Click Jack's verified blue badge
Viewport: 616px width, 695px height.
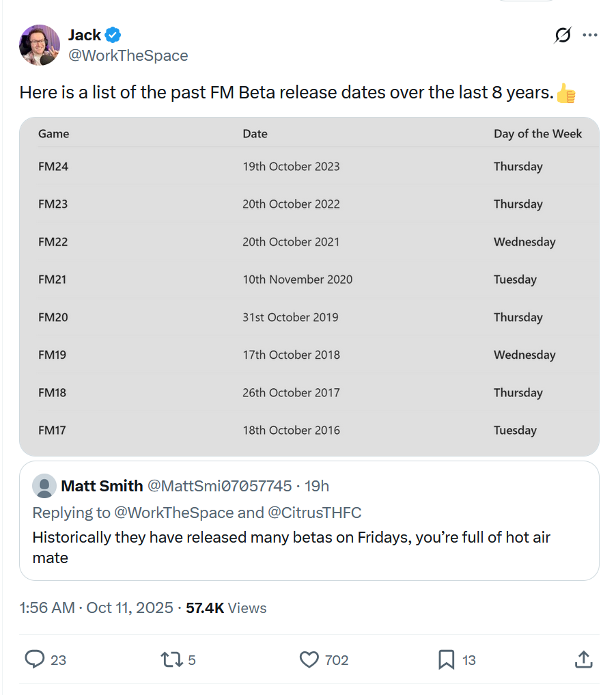[113, 35]
